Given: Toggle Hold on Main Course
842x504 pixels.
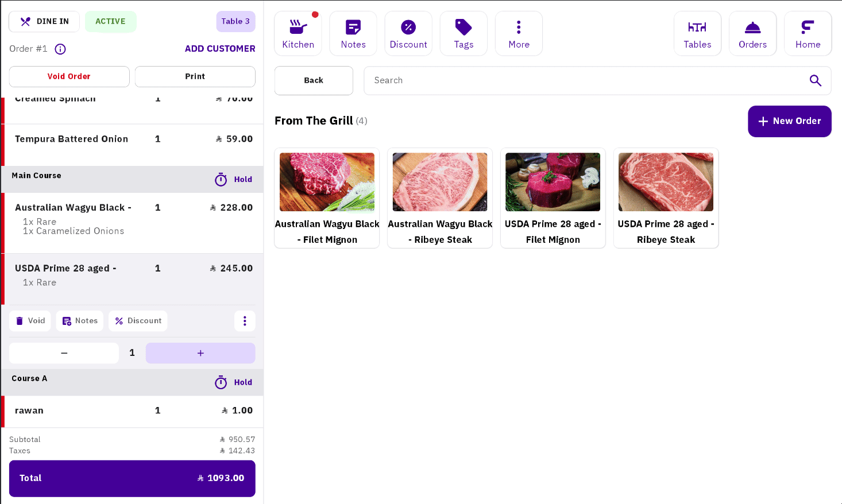Looking at the screenshot, I should [x=234, y=180].
